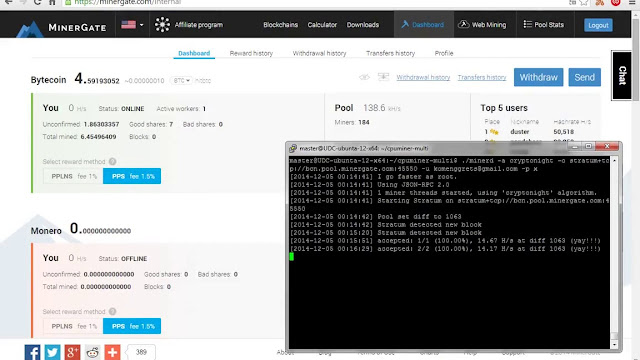The width and height of the screenshot is (640, 360).
Task: Click the Web Mining nav label
Action: pyautogui.click(x=489, y=24)
